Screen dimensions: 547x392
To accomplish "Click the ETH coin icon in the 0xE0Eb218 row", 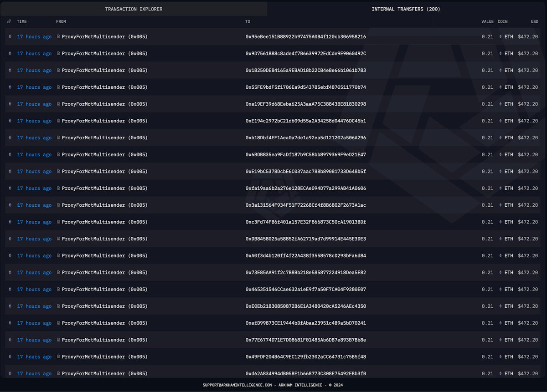I will [x=501, y=306].
